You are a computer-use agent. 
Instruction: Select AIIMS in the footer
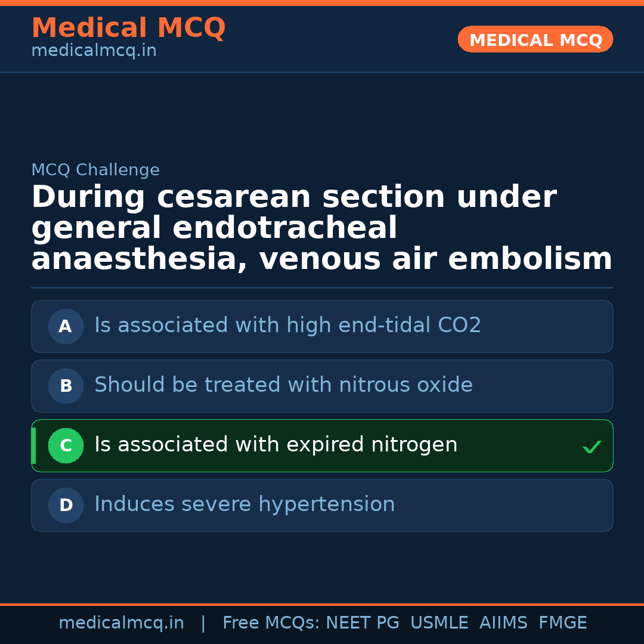pyautogui.click(x=503, y=623)
